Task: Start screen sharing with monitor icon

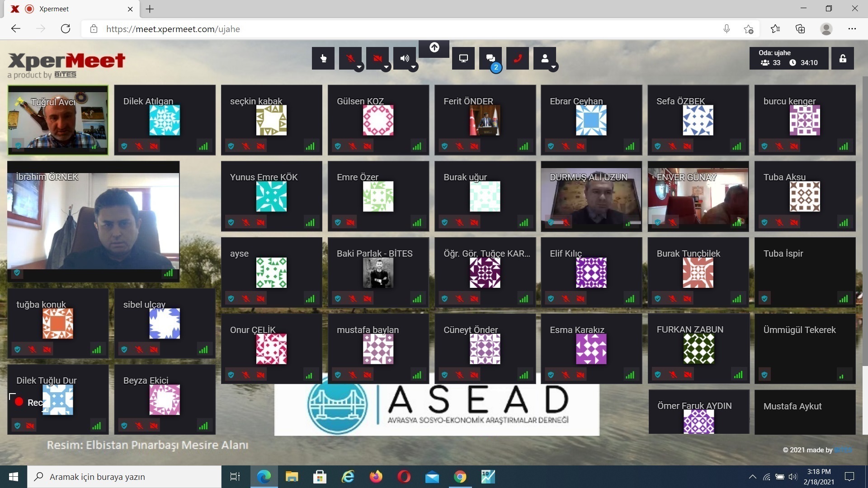Action: (463, 58)
